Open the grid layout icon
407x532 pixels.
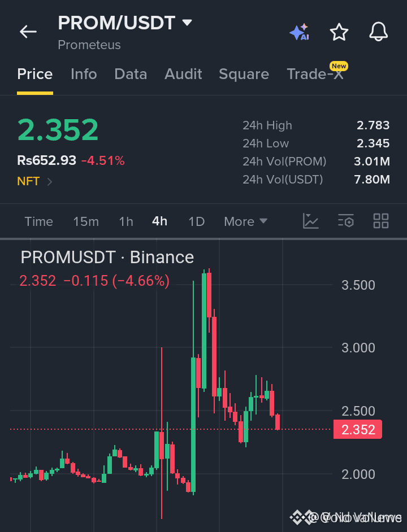(x=381, y=221)
